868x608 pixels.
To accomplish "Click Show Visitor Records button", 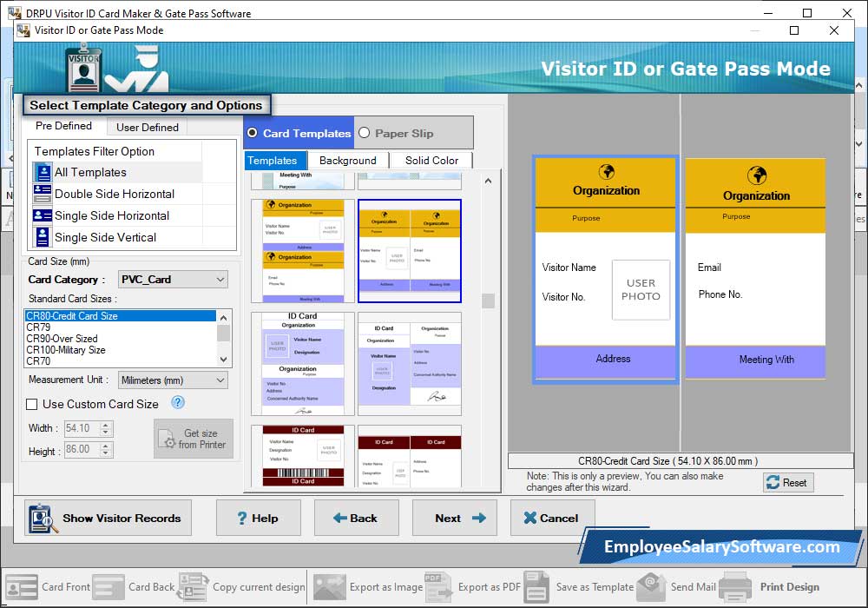I will [108, 518].
